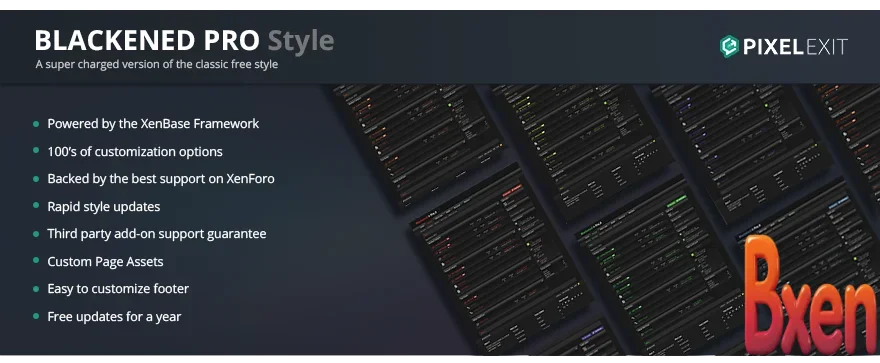The image size is (880, 363).
Task: Click 'Rapid style updates' bullet text
Action: point(104,206)
